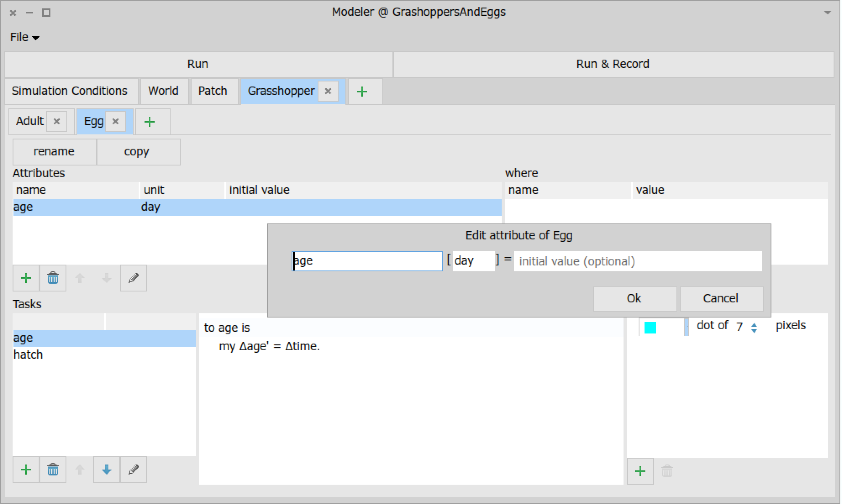
Task: Select the Egg stage tab
Action: (94, 121)
